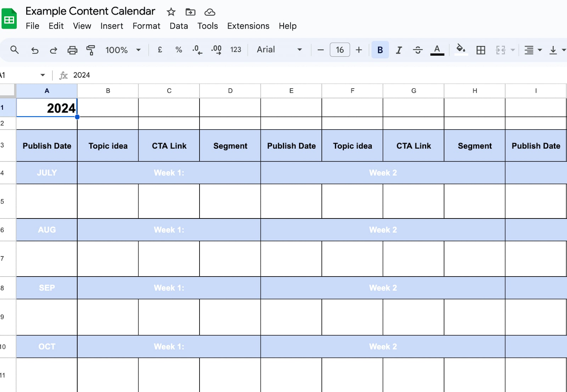Select the AUG month cell
Screen dimensions: 567x392
click(x=47, y=230)
